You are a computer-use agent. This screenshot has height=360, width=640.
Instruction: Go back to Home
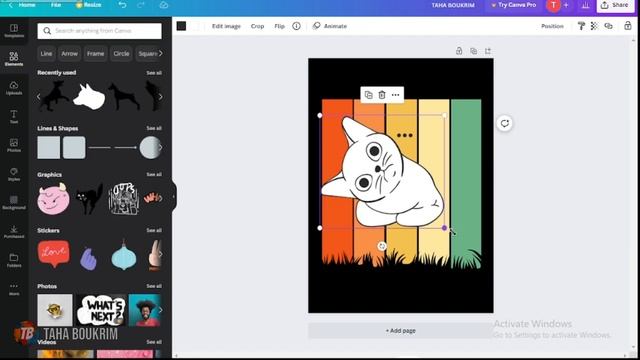22,5
